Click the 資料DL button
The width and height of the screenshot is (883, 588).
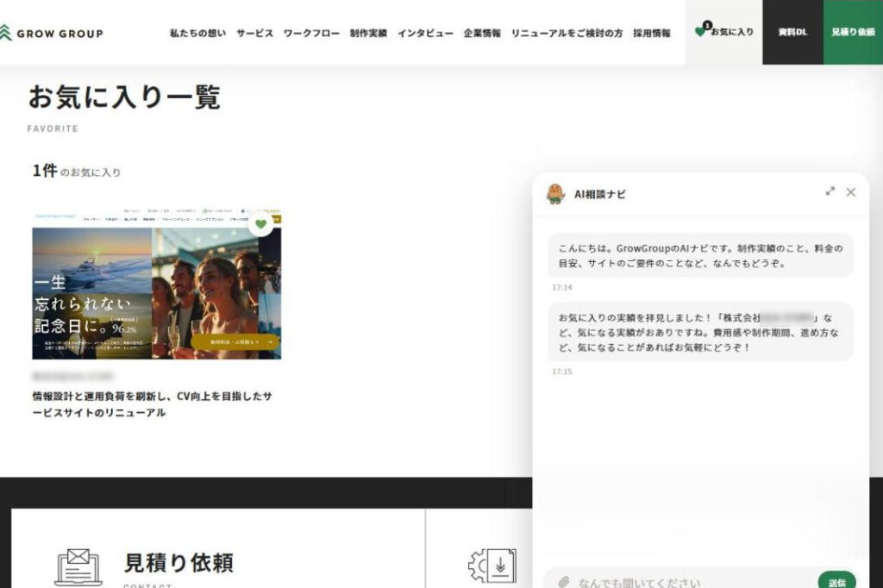click(x=793, y=32)
